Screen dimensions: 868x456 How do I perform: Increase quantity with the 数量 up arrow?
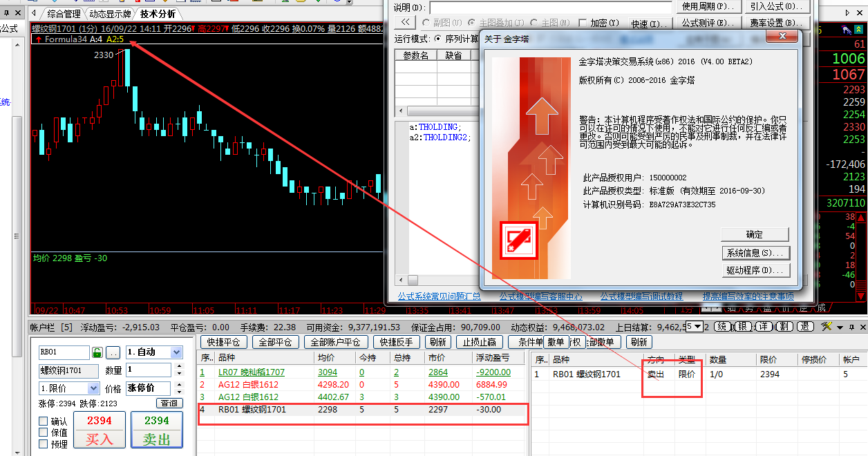point(178,367)
